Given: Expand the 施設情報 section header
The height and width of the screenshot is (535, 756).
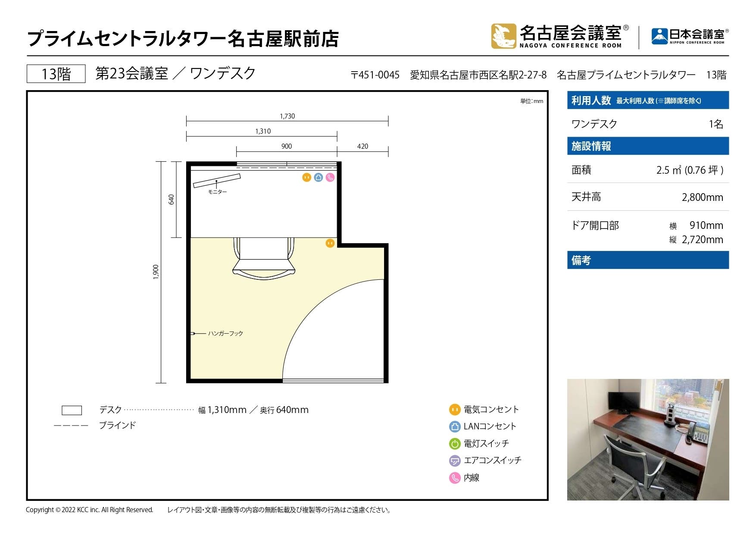Looking at the screenshot, I should tap(647, 145).
